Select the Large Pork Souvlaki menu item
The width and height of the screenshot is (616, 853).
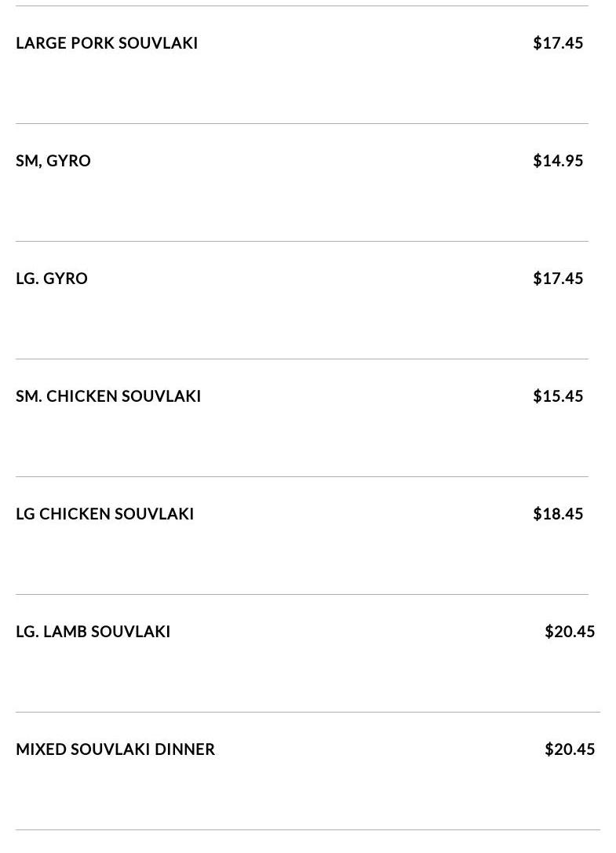[x=107, y=43]
